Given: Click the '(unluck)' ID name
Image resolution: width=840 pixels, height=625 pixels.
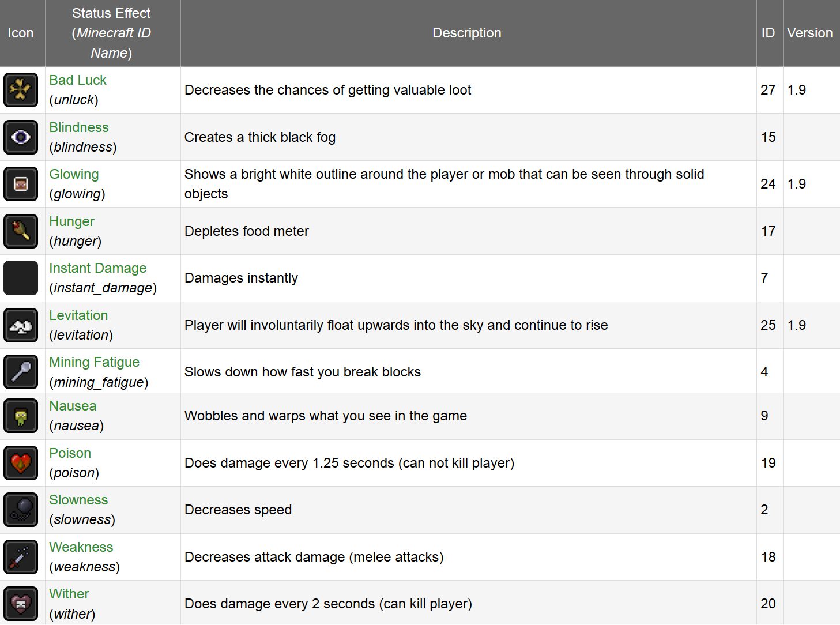Looking at the screenshot, I should pyautogui.click(x=74, y=100).
